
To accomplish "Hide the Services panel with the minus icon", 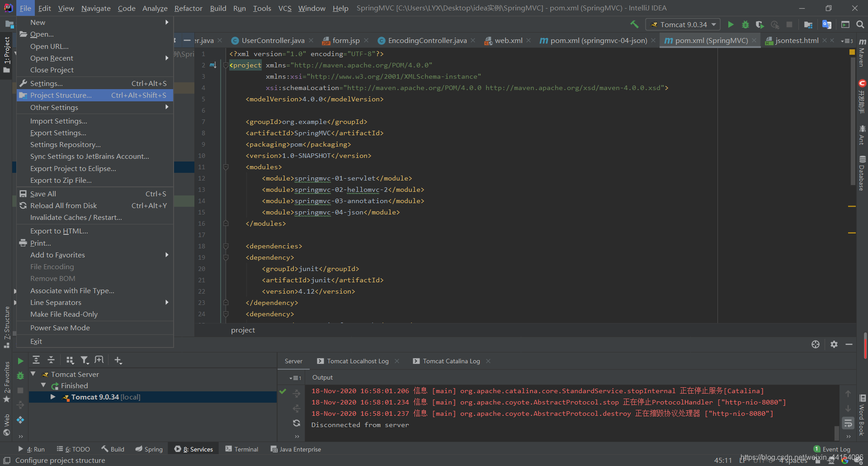I will pos(849,344).
